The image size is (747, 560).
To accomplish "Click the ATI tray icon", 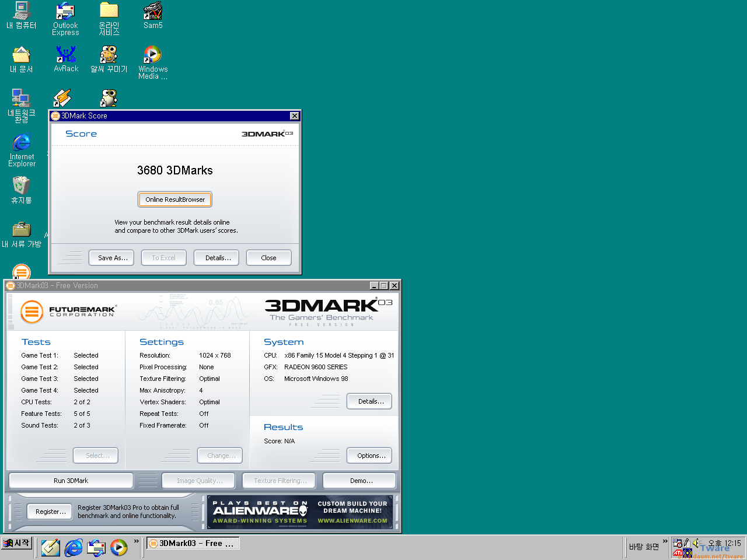I will point(678,552).
